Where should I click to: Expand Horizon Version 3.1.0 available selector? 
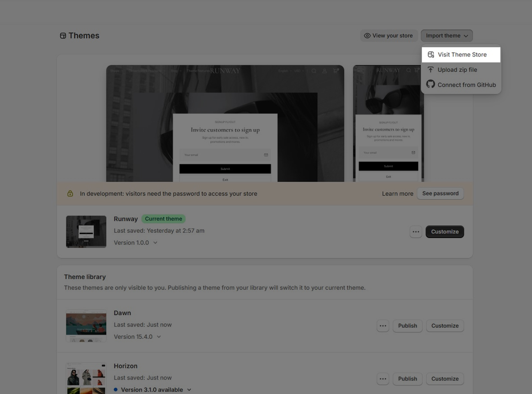pyautogui.click(x=152, y=390)
